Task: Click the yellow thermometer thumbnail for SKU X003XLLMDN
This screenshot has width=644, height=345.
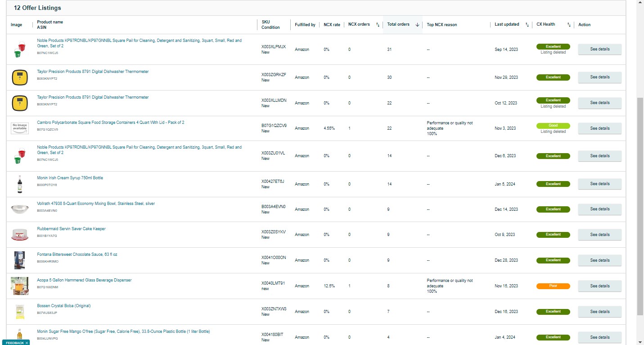Action: coord(19,103)
